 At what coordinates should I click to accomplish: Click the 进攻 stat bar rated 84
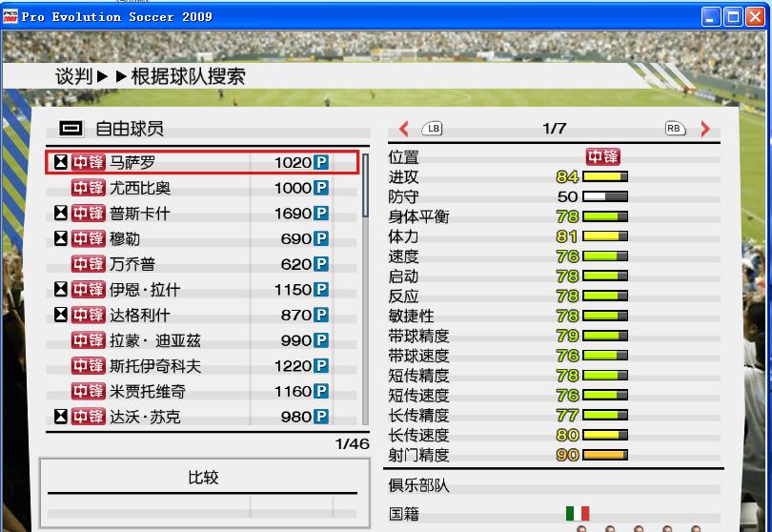(x=605, y=176)
